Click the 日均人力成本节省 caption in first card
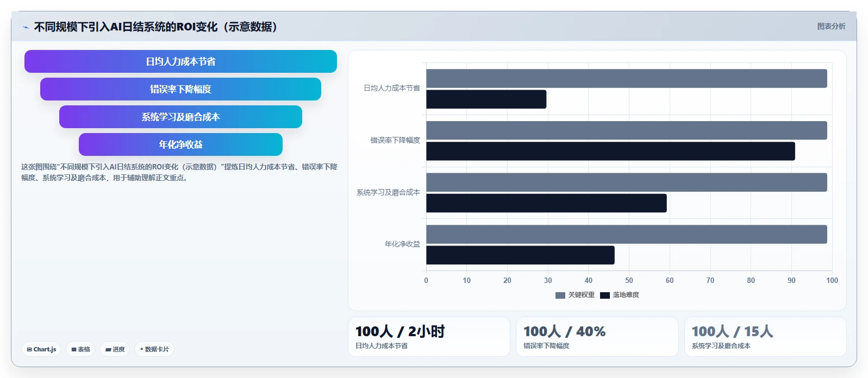The width and height of the screenshot is (868, 378). click(382, 346)
